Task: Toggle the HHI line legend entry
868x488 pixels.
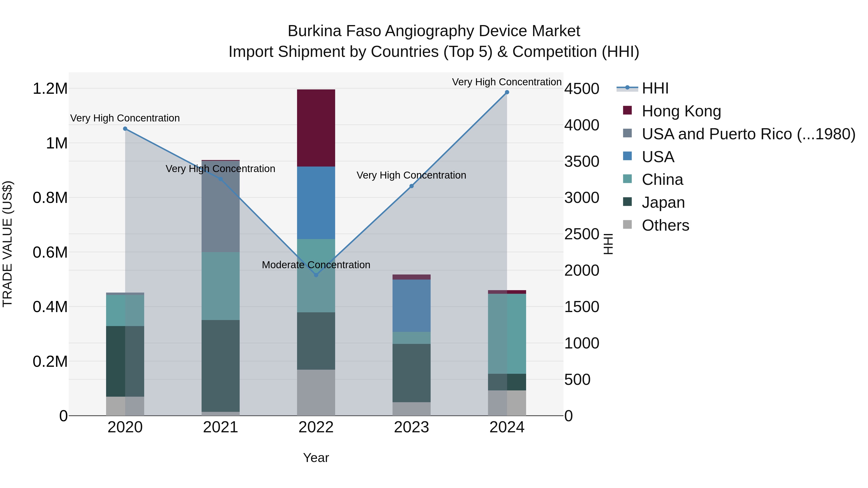Action: coord(642,88)
